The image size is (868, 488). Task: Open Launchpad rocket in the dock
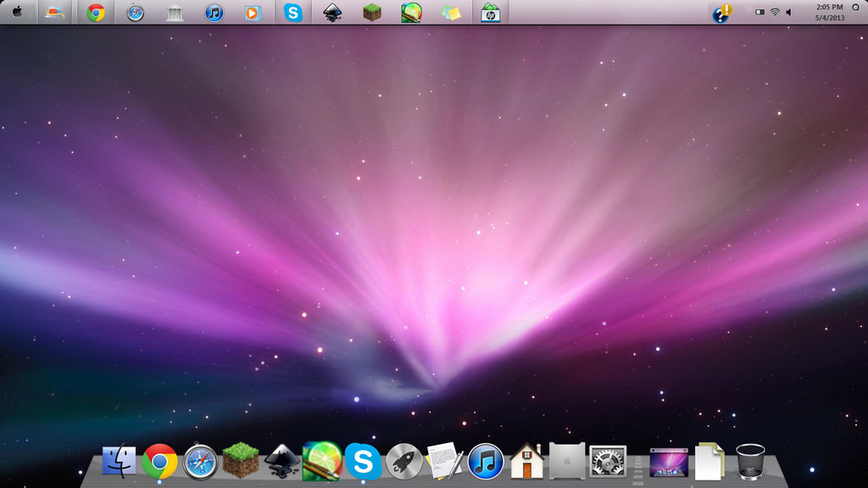pos(404,461)
